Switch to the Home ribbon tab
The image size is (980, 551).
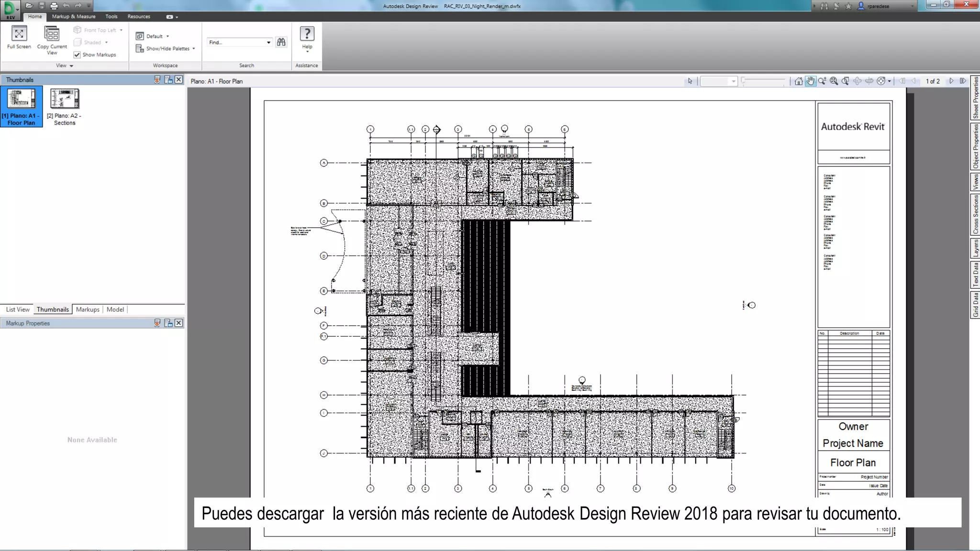35,16
